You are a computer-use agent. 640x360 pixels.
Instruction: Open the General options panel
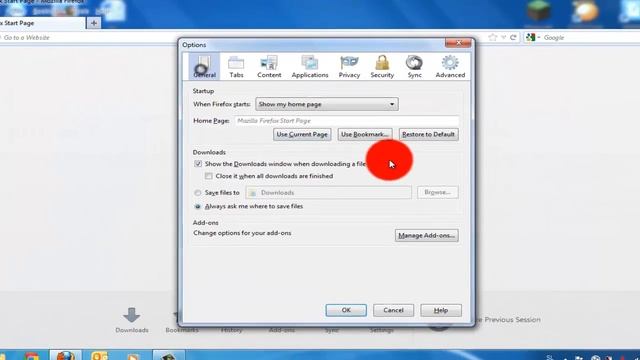pos(204,66)
